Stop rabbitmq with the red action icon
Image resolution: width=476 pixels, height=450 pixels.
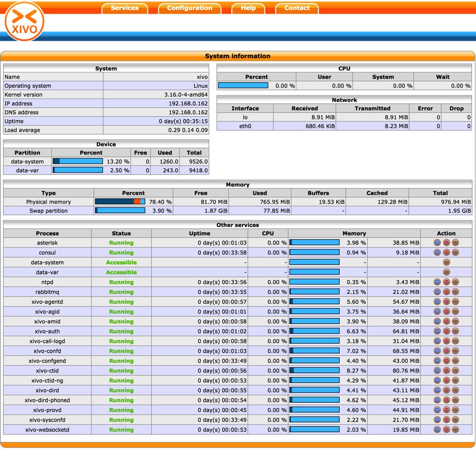pos(446,292)
